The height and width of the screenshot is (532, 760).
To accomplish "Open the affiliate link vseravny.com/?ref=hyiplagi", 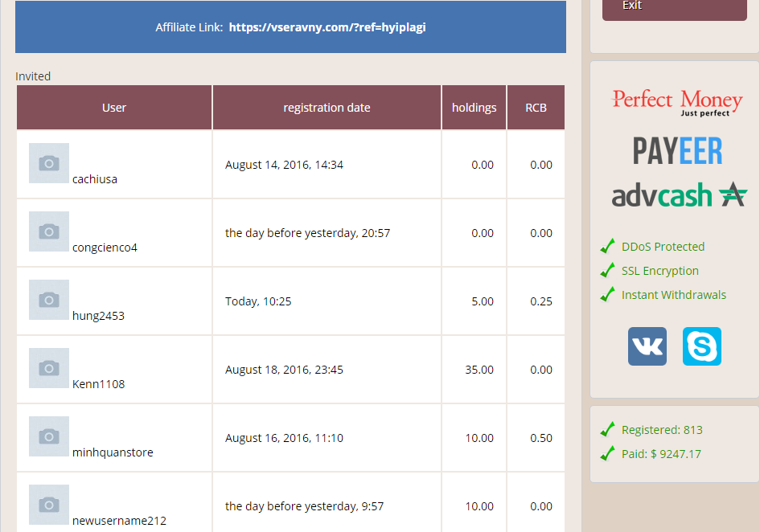I will pyautogui.click(x=327, y=27).
